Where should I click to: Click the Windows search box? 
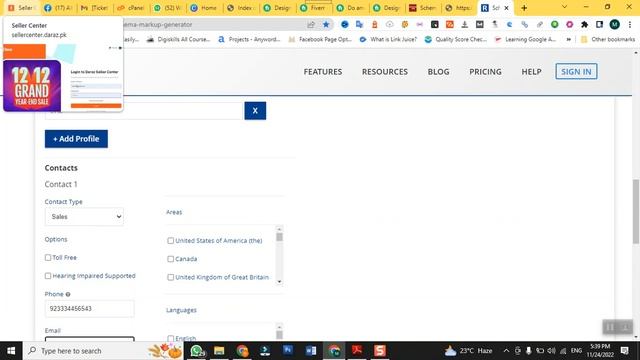point(102,351)
